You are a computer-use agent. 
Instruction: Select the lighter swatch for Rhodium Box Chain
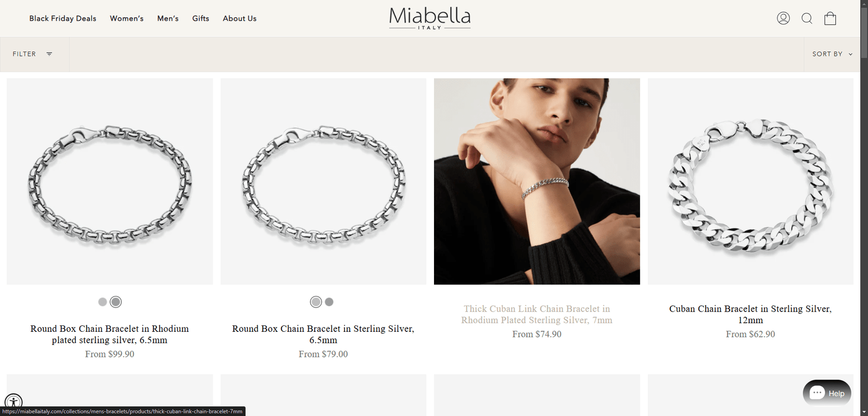point(103,302)
